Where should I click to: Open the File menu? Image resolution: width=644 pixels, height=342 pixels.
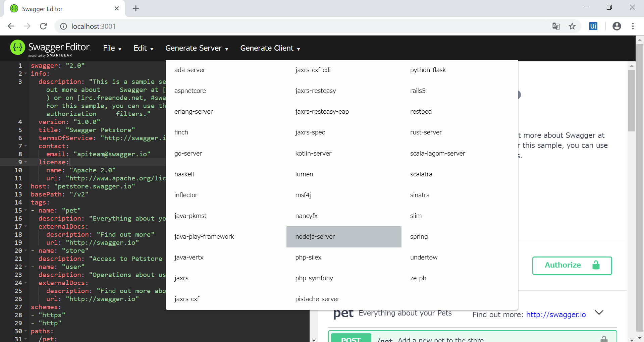(x=112, y=48)
